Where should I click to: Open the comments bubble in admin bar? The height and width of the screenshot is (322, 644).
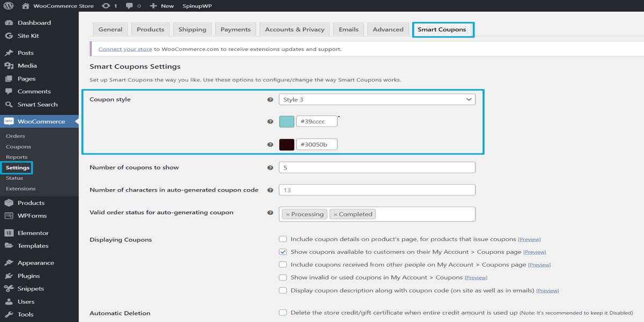click(130, 6)
